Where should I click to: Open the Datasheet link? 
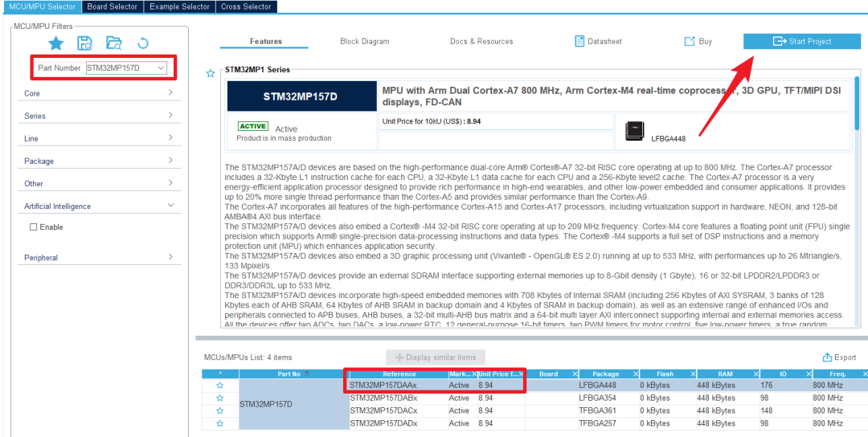click(x=598, y=42)
